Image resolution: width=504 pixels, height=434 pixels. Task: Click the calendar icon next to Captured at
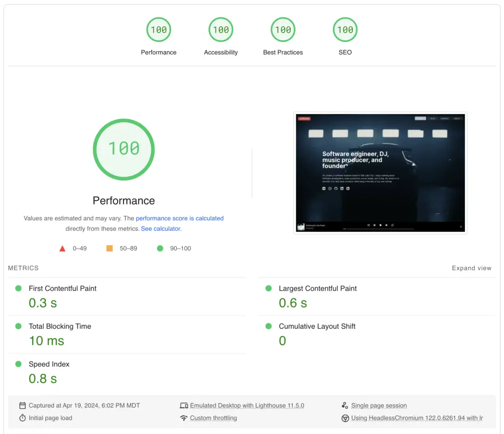coord(22,406)
